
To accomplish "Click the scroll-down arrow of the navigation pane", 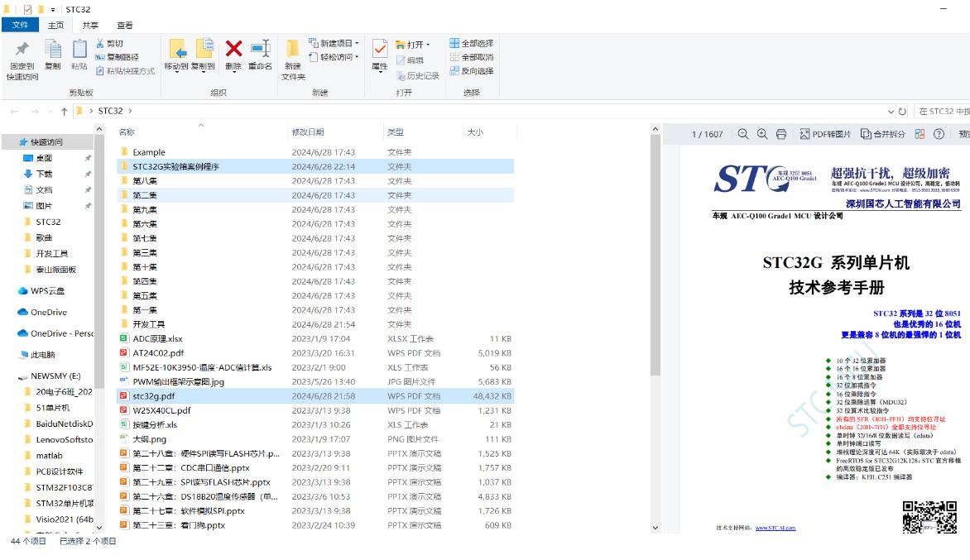I will click(99, 528).
